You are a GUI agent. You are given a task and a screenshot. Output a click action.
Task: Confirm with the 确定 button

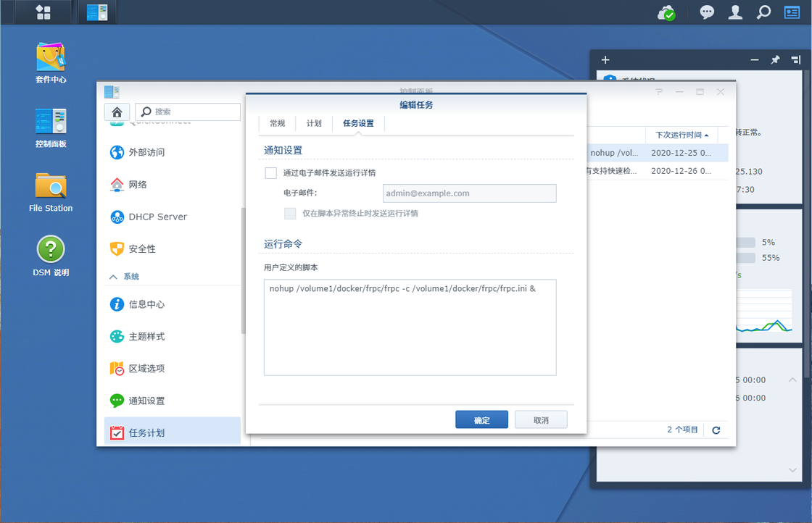(x=481, y=419)
